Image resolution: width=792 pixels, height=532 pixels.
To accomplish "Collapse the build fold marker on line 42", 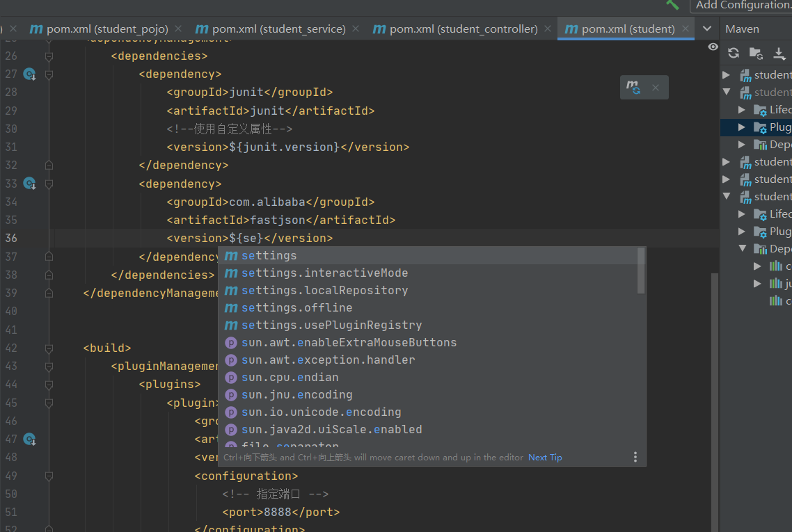I will pyautogui.click(x=49, y=348).
